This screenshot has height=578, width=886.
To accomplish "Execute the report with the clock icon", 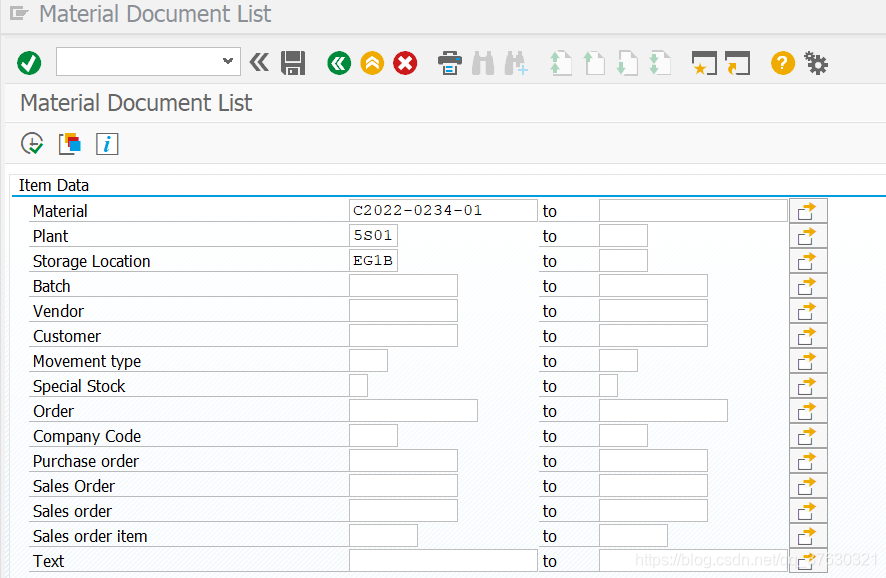I will 31,143.
